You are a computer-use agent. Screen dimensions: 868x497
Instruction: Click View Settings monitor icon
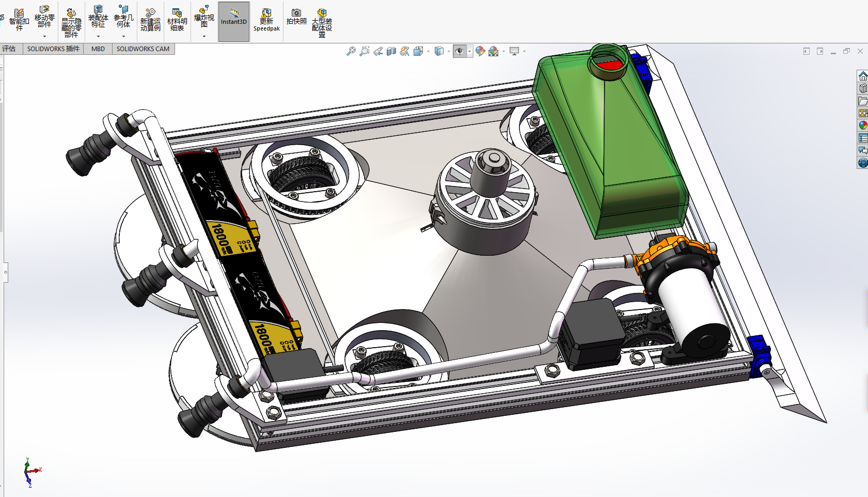[514, 51]
